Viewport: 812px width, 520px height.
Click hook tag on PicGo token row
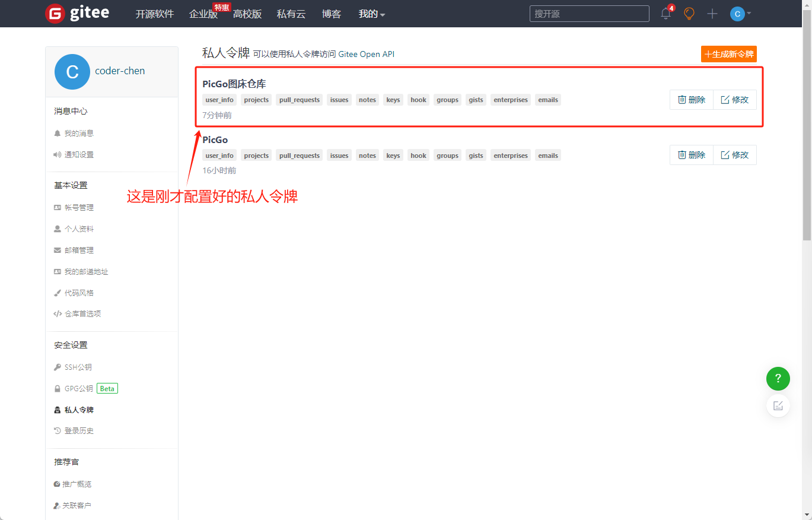coord(419,156)
